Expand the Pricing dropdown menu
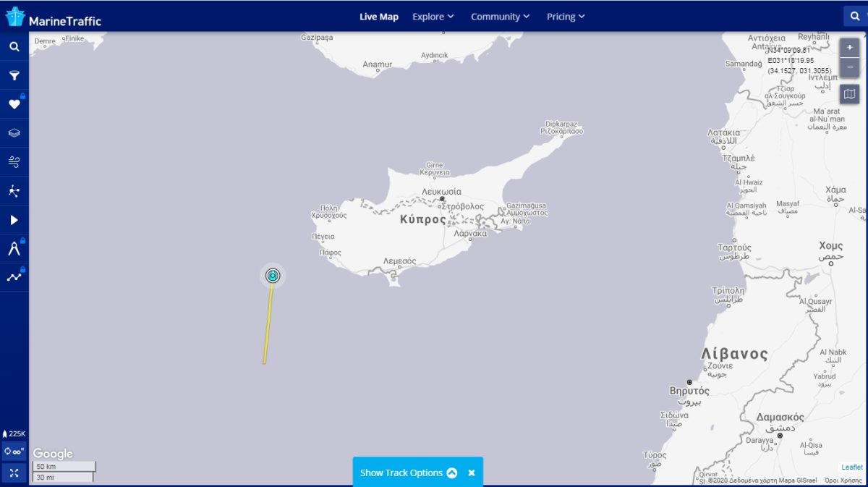This screenshot has width=868, height=487. point(566,17)
